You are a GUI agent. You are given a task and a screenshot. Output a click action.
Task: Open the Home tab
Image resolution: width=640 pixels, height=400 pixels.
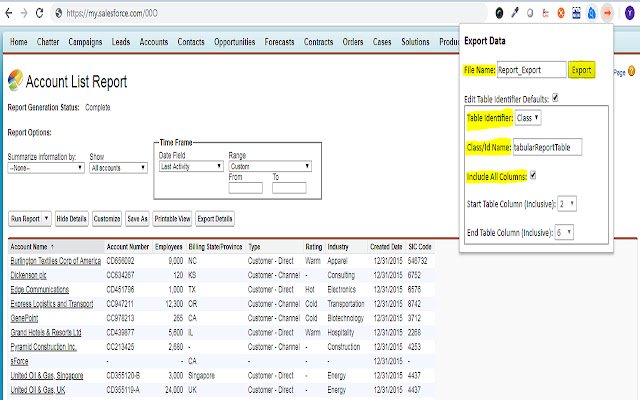(x=19, y=42)
